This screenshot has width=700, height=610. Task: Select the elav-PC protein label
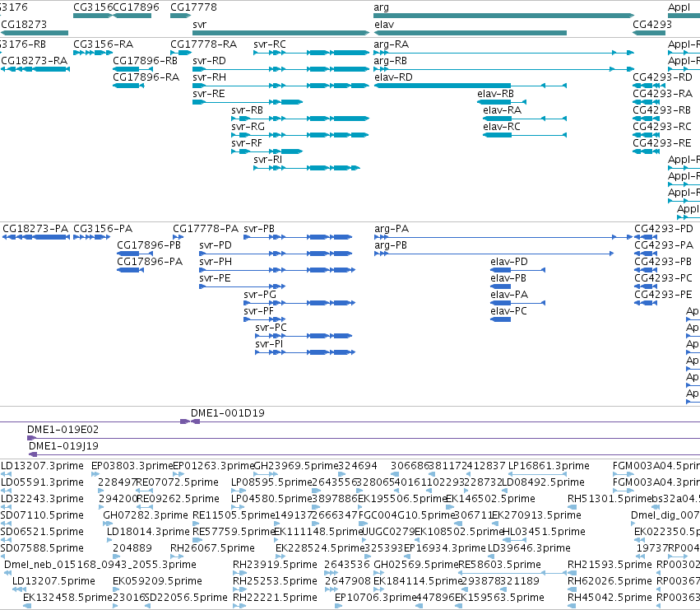508,311
